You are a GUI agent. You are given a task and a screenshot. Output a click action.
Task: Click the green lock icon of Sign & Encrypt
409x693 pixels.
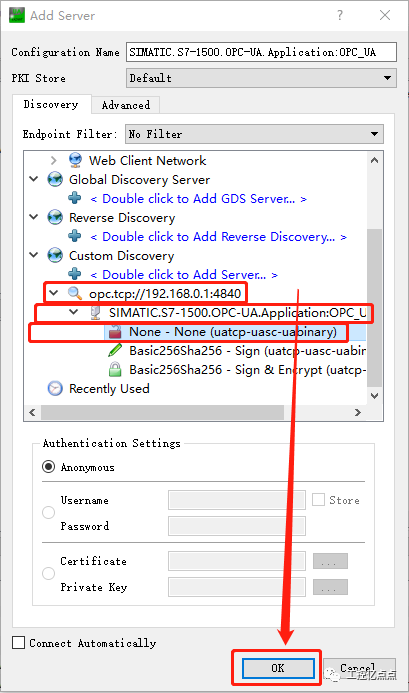pyautogui.click(x=115, y=369)
